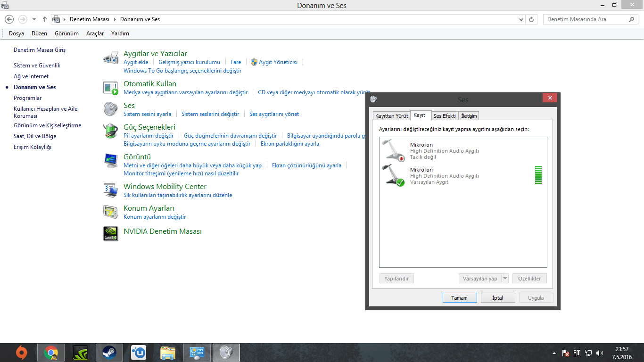
Task: Click the Tamam button
Action: [460, 298]
